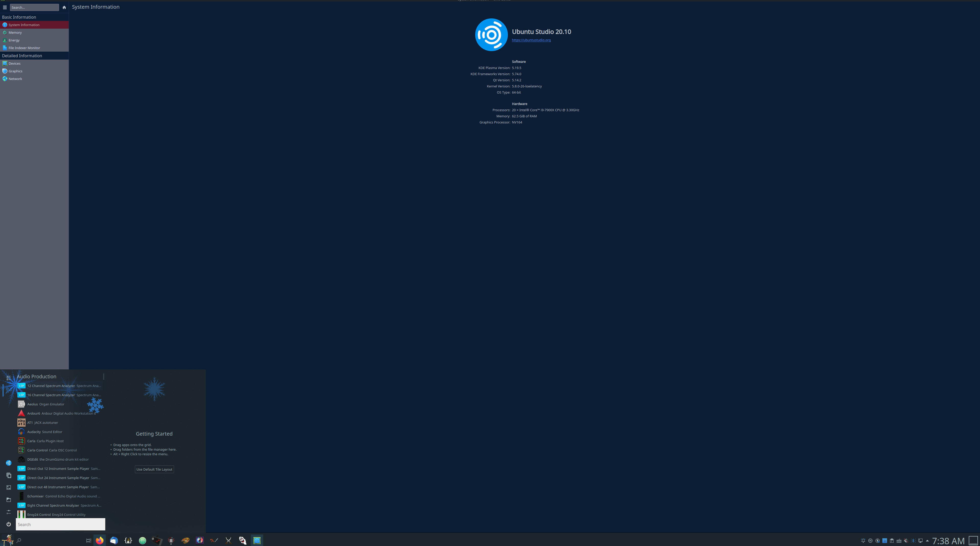Launch DGEdit drum kit editor

tap(60, 459)
